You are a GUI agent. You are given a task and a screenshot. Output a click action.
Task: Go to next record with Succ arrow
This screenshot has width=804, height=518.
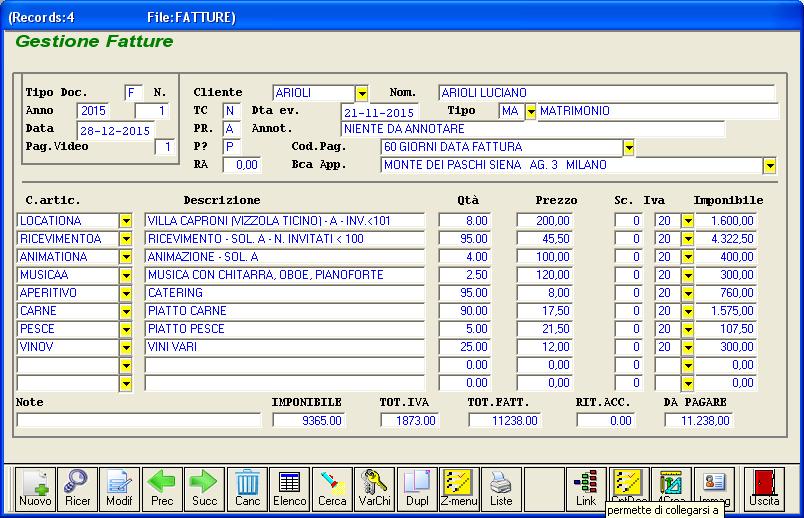point(205,489)
